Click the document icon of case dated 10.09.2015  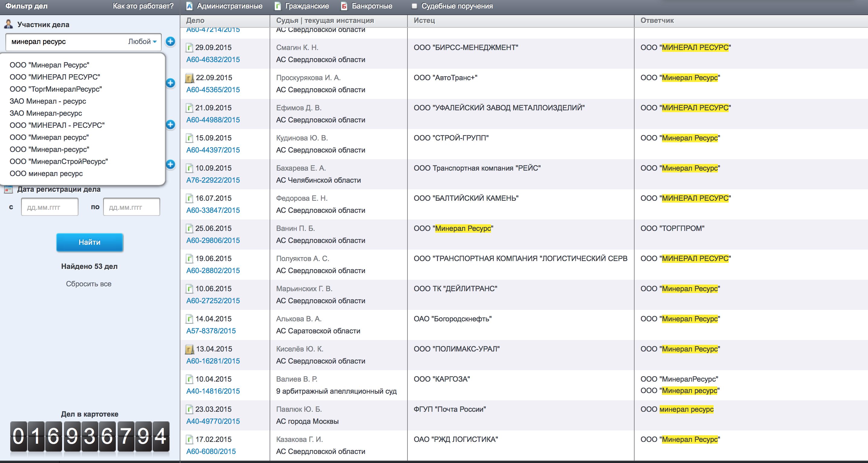pyautogui.click(x=189, y=168)
